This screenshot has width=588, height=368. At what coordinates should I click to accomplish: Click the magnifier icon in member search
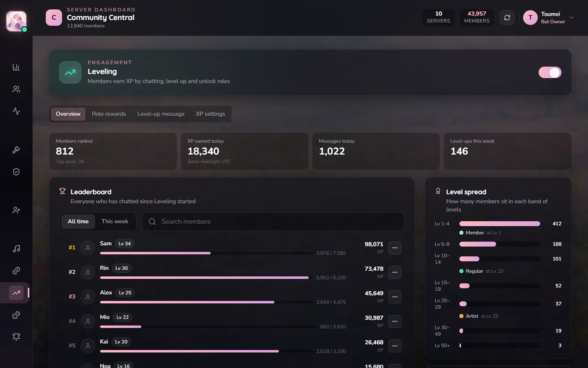[x=152, y=222]
